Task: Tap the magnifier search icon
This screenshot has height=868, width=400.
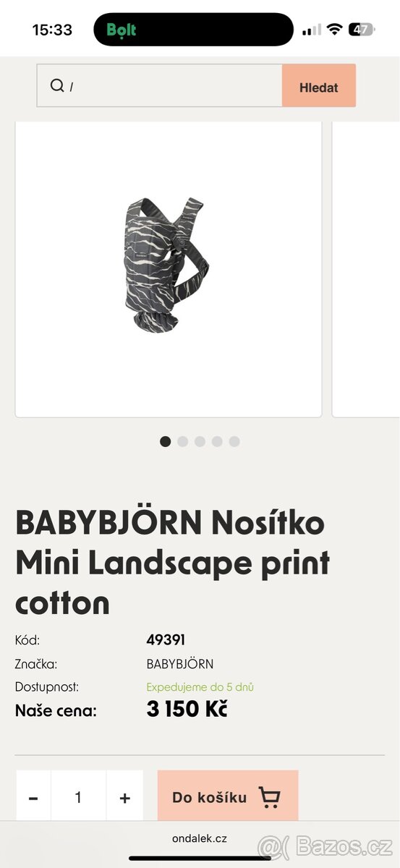Action: (x=57, y=85)
